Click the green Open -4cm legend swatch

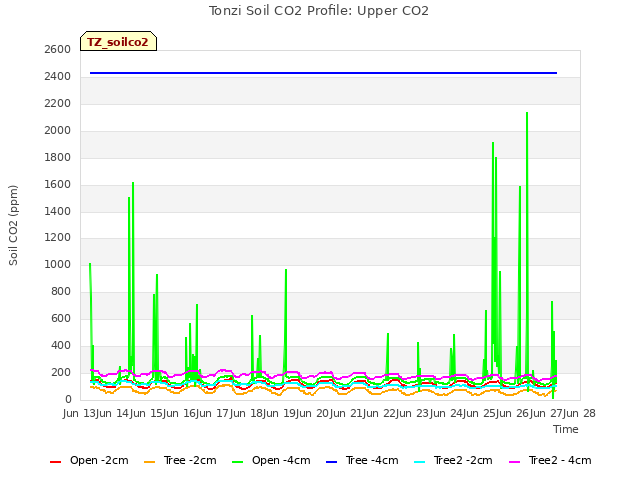(237, 462)
